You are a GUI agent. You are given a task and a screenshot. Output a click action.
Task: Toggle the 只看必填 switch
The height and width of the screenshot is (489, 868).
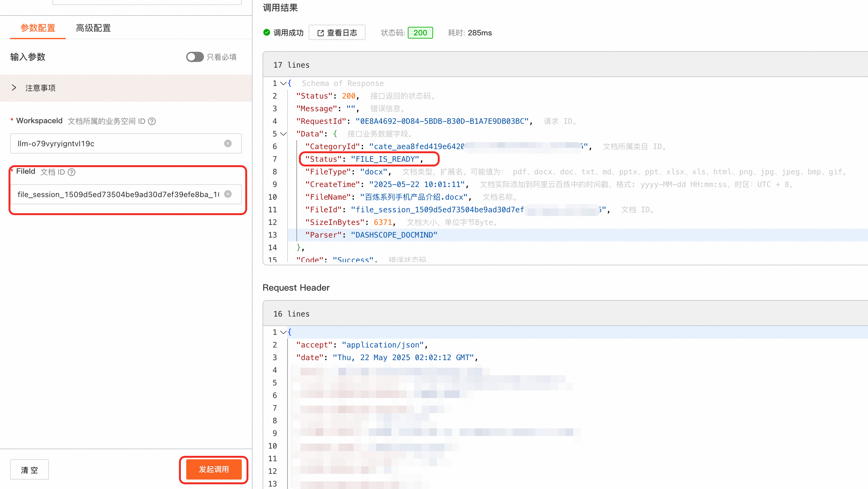pos(195,57)
